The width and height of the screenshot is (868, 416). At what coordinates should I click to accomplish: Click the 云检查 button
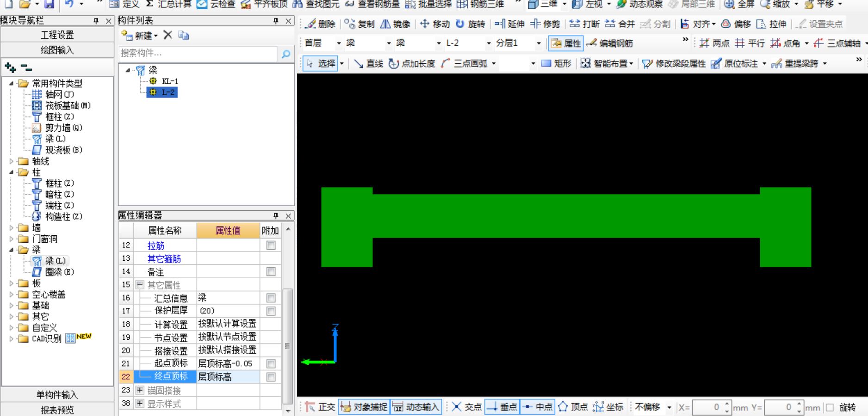tap(216, 4)
